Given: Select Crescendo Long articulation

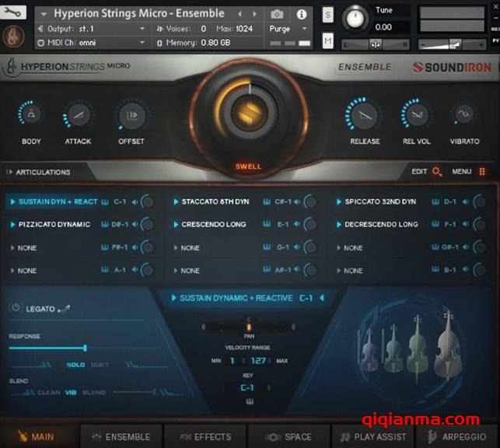Looking at the screenshot, I should click(214, 225).
